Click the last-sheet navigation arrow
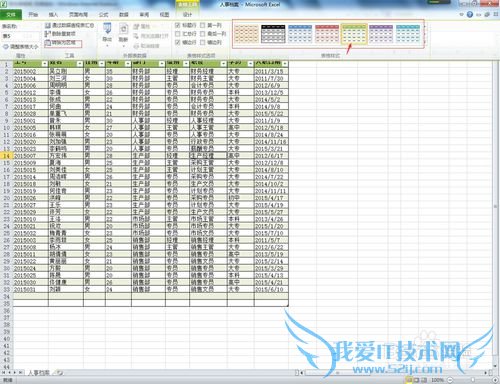Viewport: 500px width, 384px height. coord(20,373)
